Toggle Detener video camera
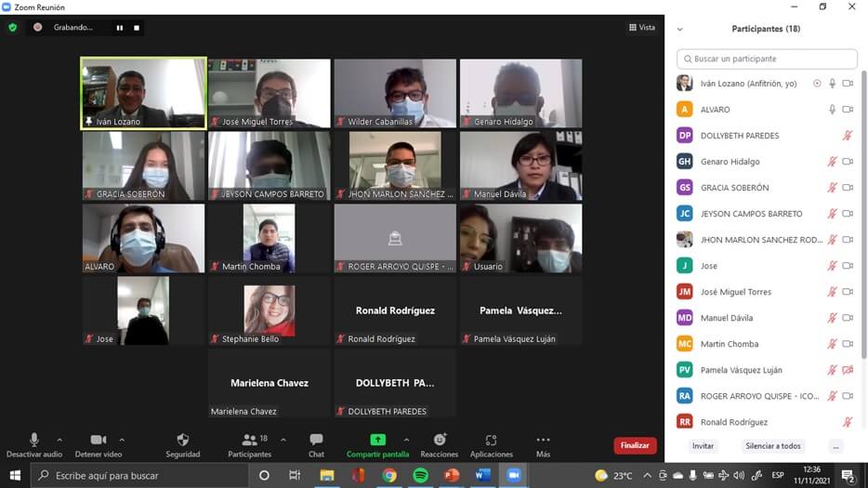Screen dimensions: 868x488 click(98, 440)
